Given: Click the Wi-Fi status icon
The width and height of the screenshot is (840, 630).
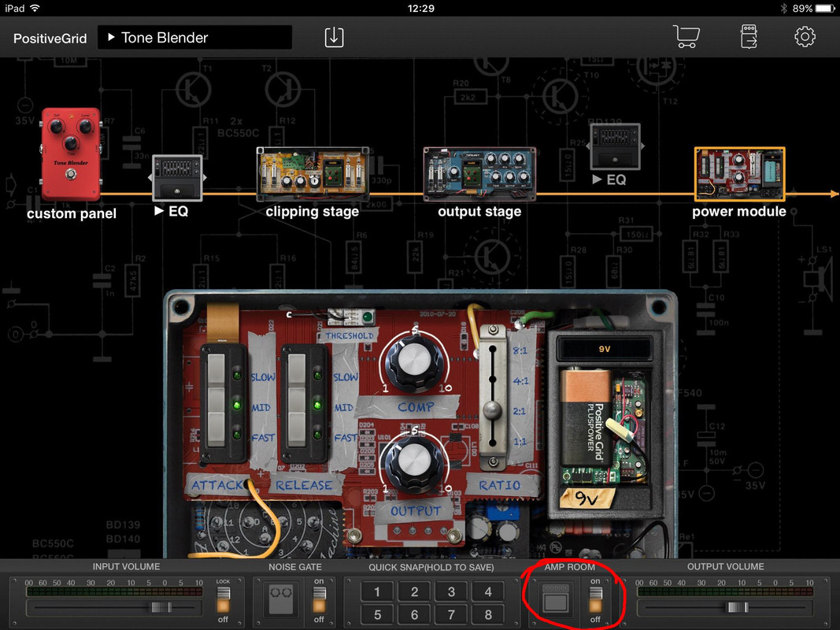Looking at the screenshot, I should 35,8.
